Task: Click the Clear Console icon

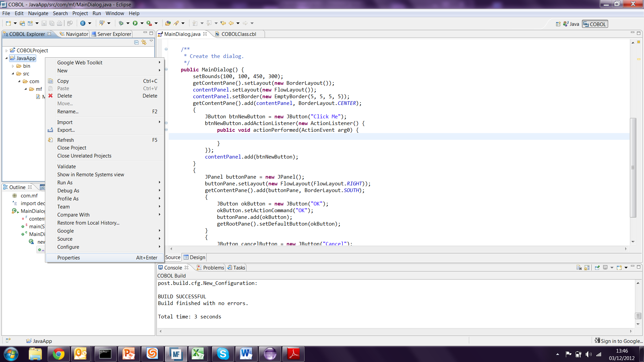Action: pos(579,267)
